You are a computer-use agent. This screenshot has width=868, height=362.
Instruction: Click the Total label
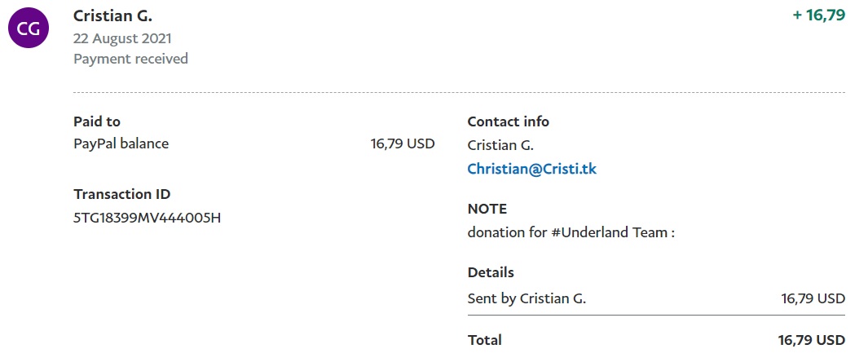(x=484, y=340)
